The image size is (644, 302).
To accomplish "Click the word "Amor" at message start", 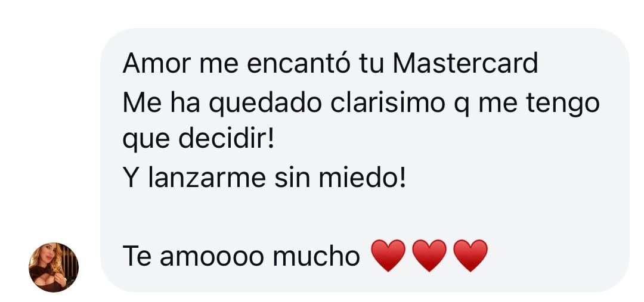I will 157,64.
